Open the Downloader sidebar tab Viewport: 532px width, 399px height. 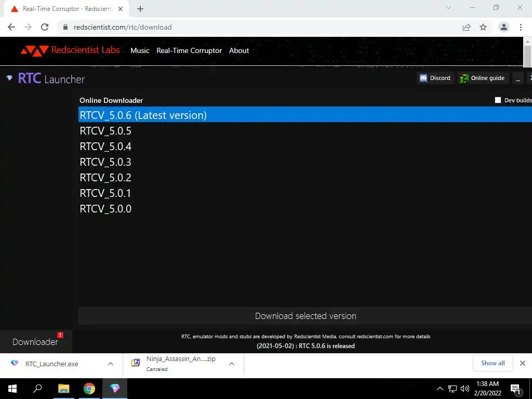pyautogui.click(x=36, y=342)
